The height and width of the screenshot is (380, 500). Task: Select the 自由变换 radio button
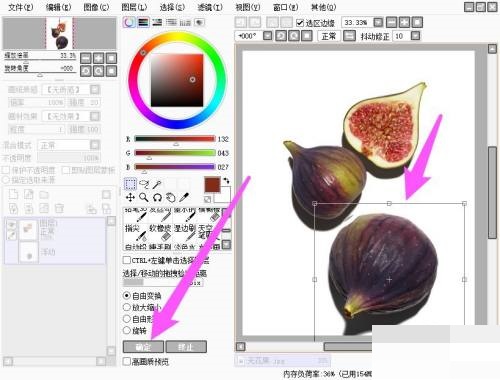[x=127, y=296]
